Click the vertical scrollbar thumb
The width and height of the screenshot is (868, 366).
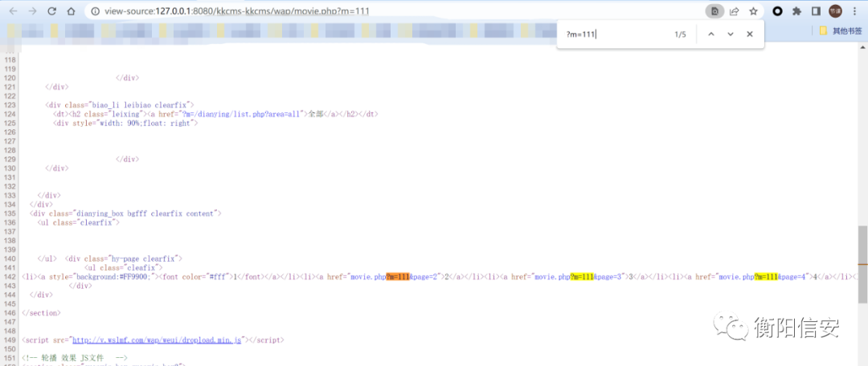point(863,264)
